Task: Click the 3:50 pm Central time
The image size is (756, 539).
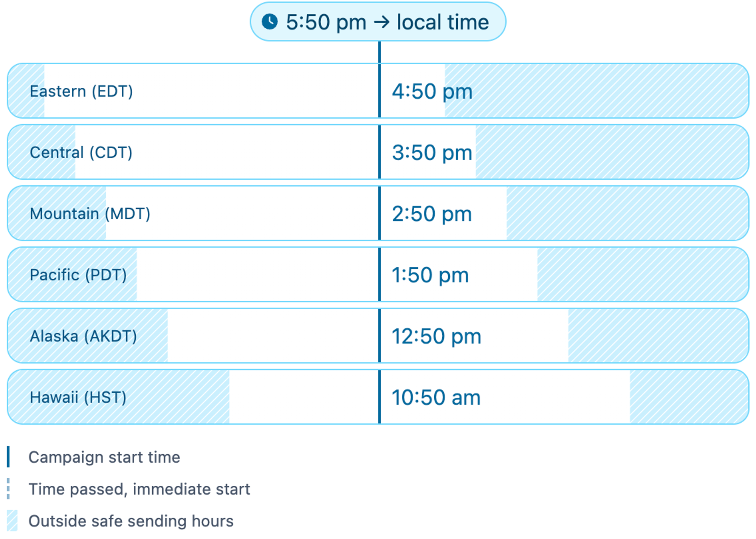Action: click(x=432, y=153)
